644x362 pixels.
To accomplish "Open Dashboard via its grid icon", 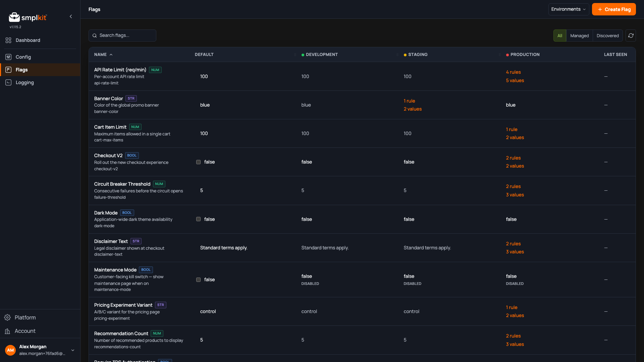I will (x=8, y=40).
